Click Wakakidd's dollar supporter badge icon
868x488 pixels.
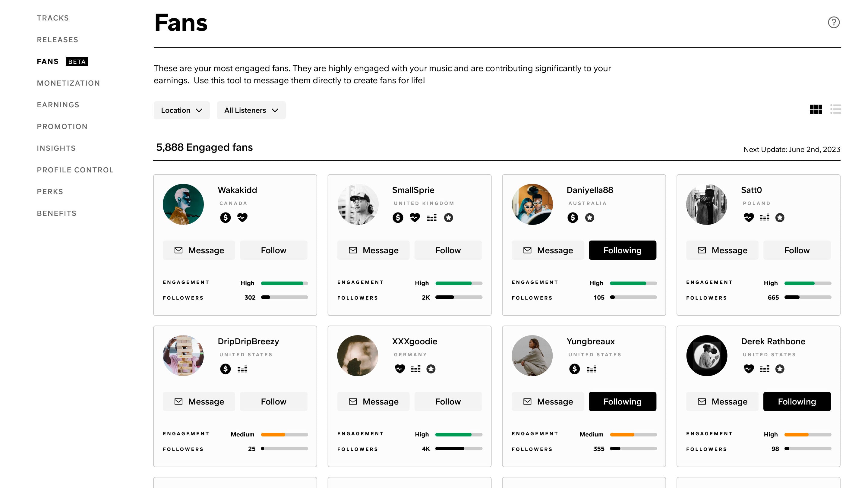(226, 218)
